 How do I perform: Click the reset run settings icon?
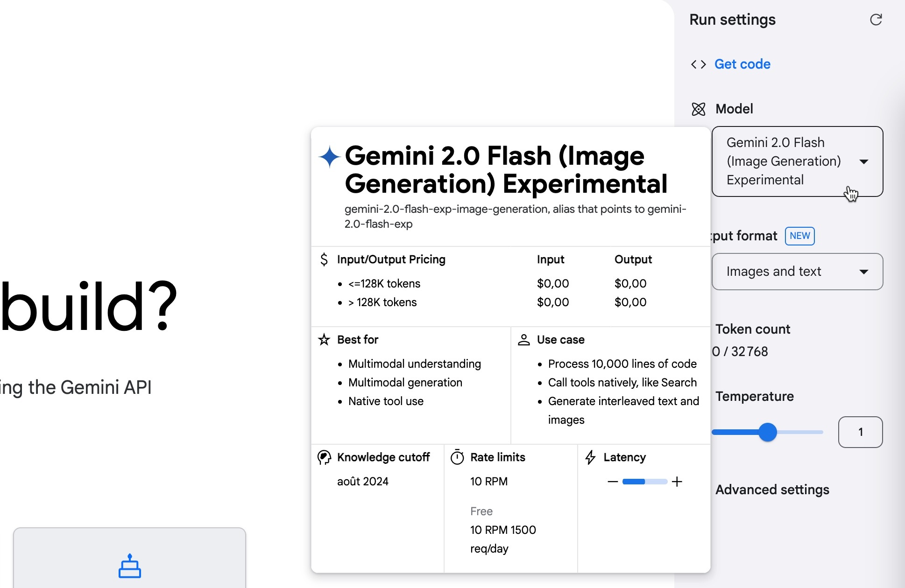(876, 20)
